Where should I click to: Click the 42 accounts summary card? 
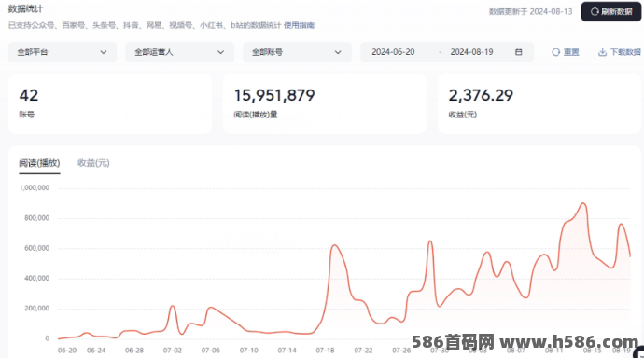(110, 103)
